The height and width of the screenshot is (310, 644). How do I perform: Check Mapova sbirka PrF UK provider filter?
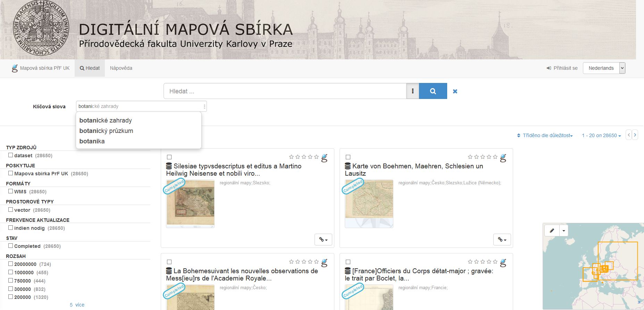(x=11, y=173)
